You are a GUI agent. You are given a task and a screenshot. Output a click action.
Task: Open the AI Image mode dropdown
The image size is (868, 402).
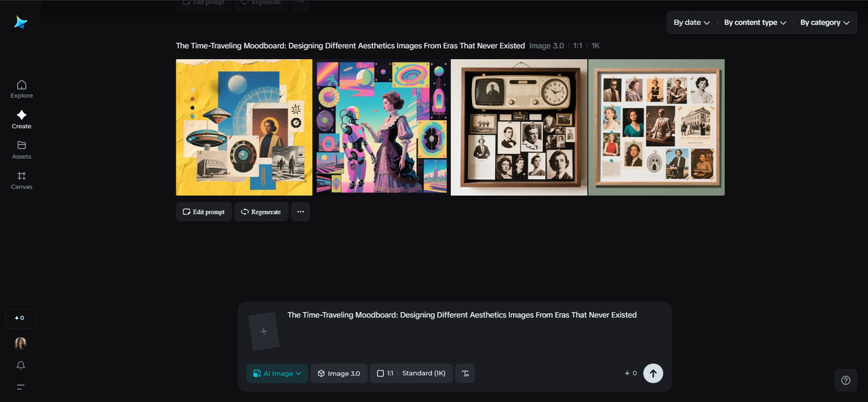pos(277,374)
